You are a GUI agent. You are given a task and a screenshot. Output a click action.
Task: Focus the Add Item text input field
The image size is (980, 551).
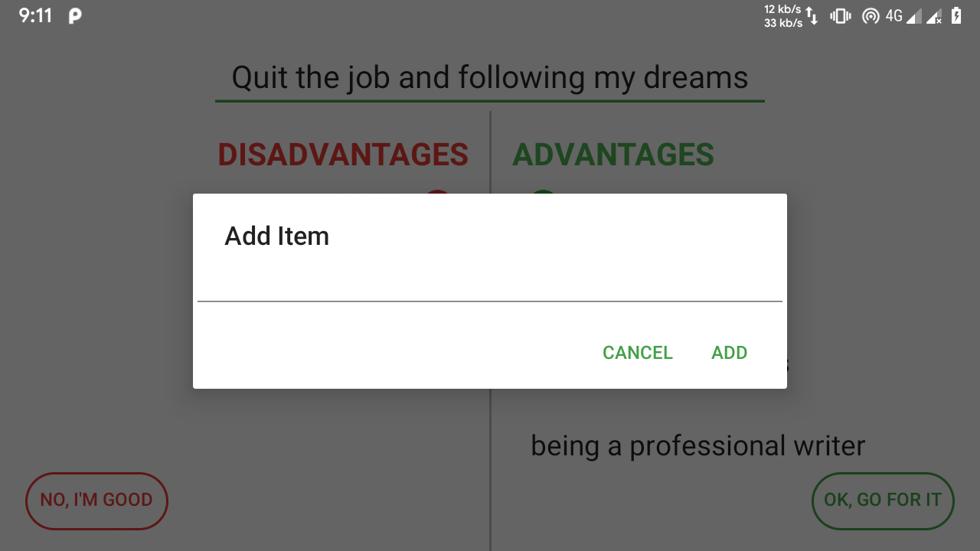point(490,282)
